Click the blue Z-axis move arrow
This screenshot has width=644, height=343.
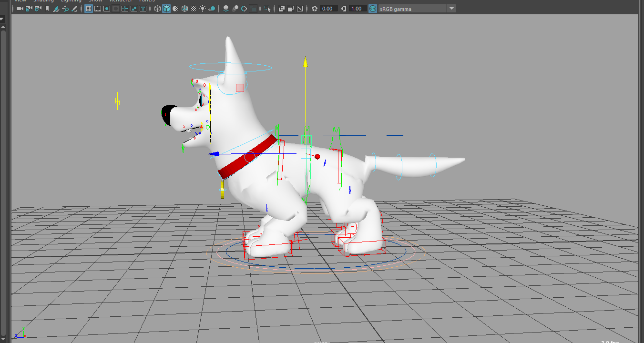coord(214,154)
